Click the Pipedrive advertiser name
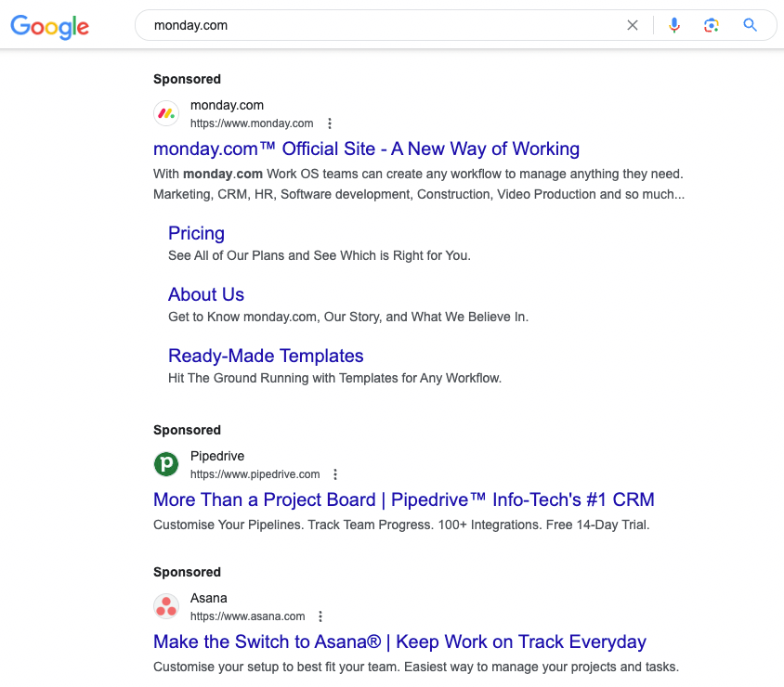 [x=217, y=456]
